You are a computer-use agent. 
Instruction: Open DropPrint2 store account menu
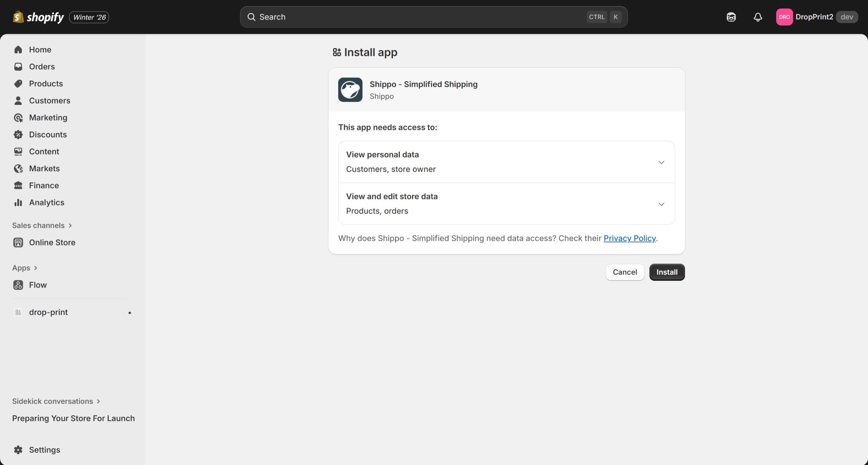coord(817,17)
